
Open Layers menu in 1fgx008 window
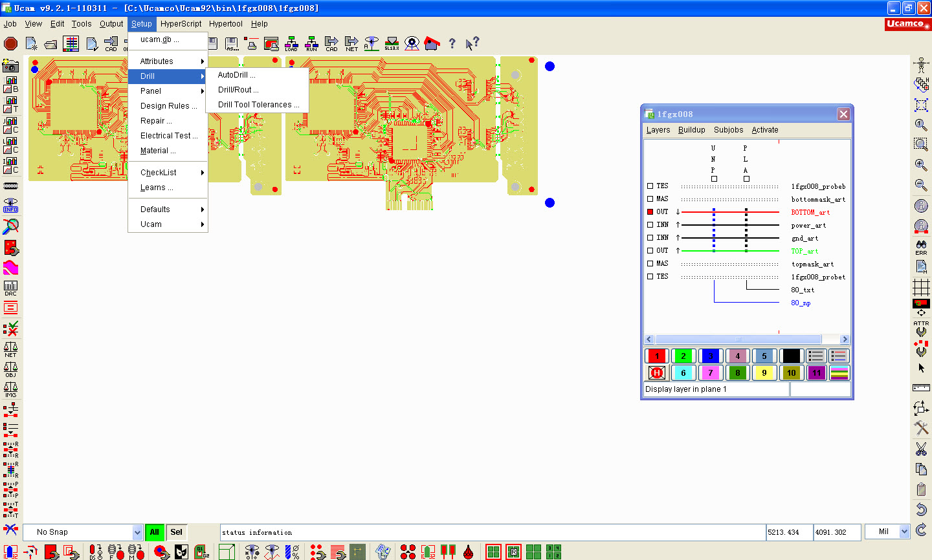658,130
